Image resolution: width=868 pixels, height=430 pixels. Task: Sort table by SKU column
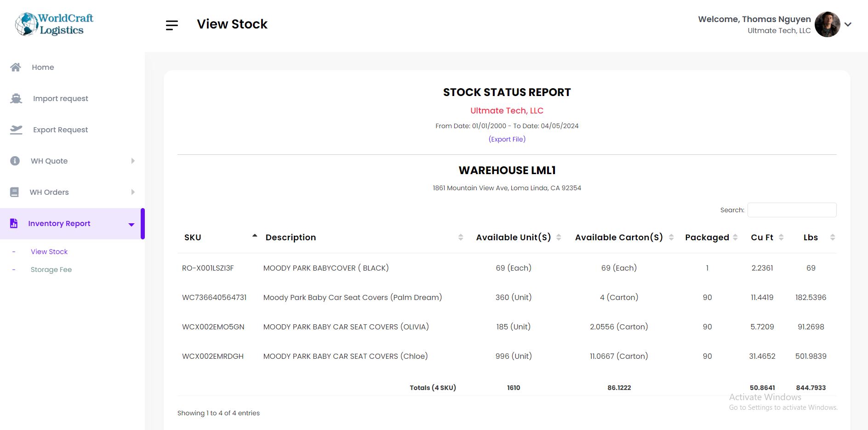(219, 238)
